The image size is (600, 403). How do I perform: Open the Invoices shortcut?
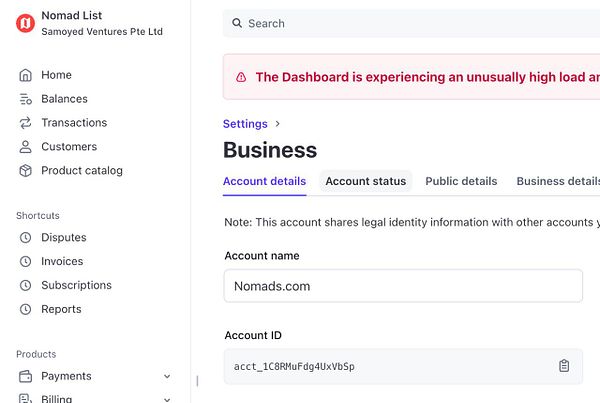click(62, 262)
